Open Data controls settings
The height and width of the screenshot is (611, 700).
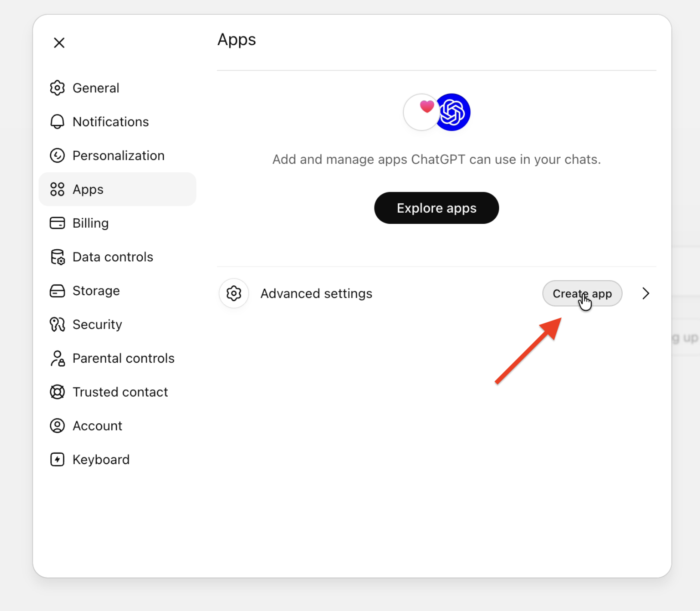117,257
